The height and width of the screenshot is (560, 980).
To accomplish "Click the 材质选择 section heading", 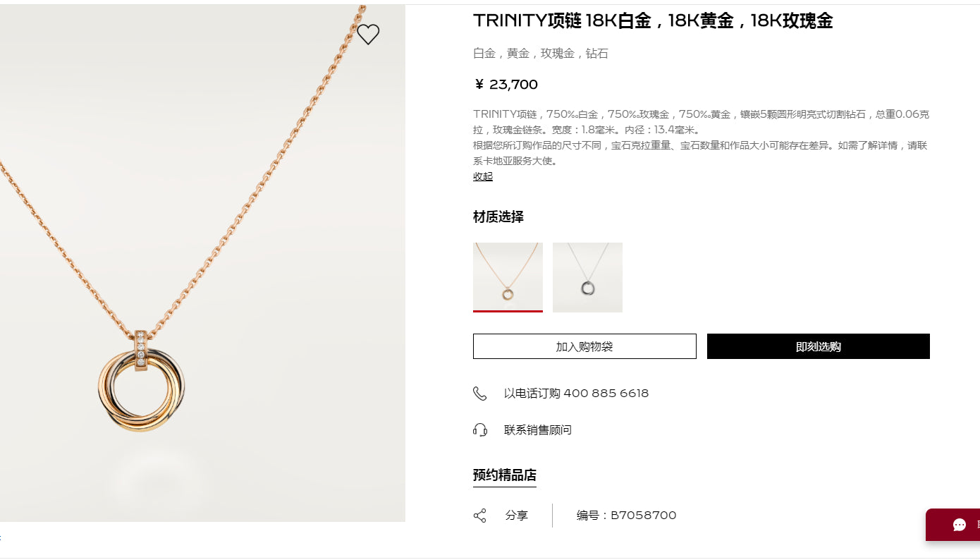I will click(498, 217).
